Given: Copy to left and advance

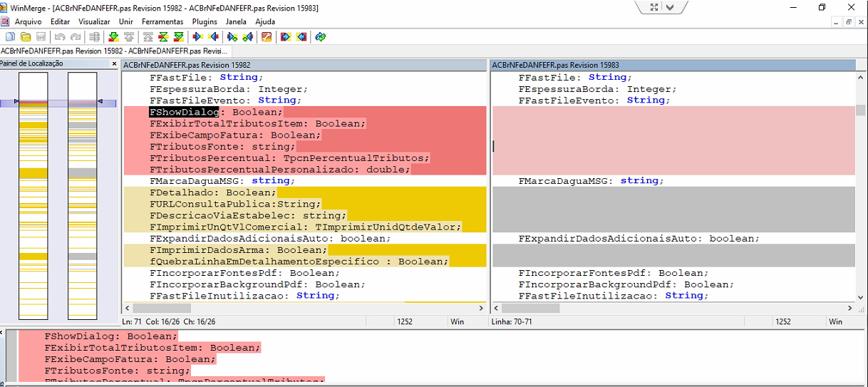Looking at the screenshot, I should pos(247,36).
